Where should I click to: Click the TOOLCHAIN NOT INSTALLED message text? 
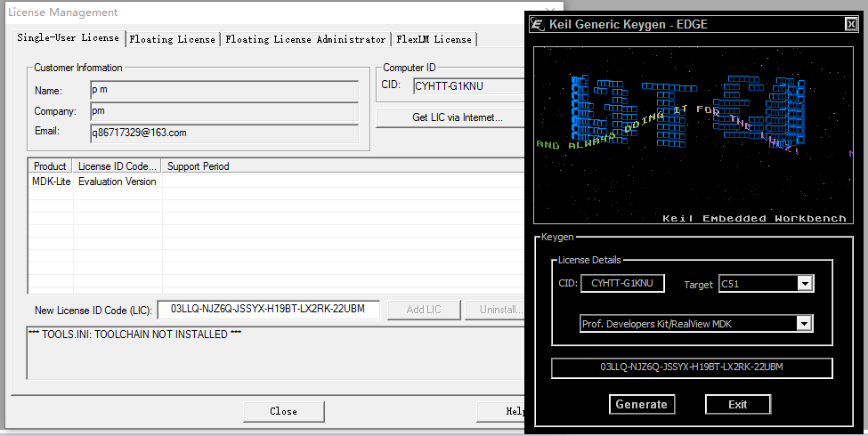135,335
